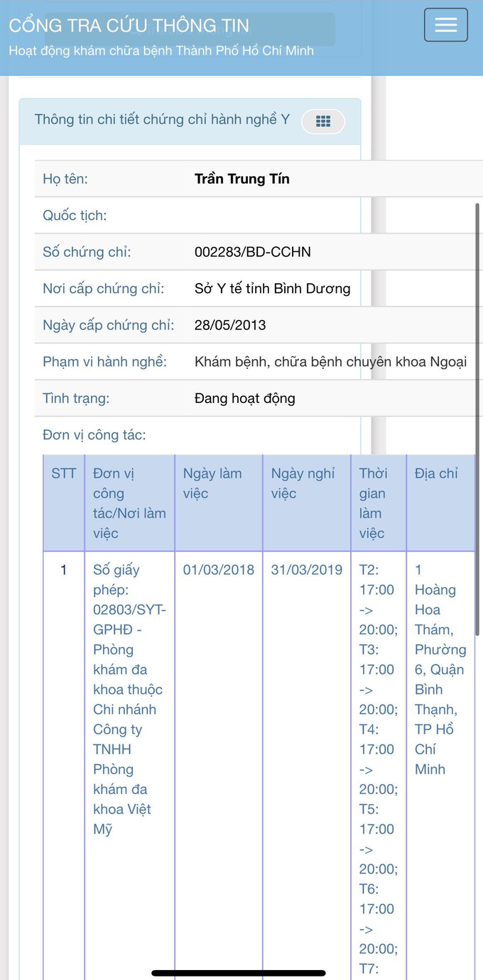Viewport: 483px width, 980px height.
Task: Click the iOS home indicator bar
Action: (x=239, y=972)
